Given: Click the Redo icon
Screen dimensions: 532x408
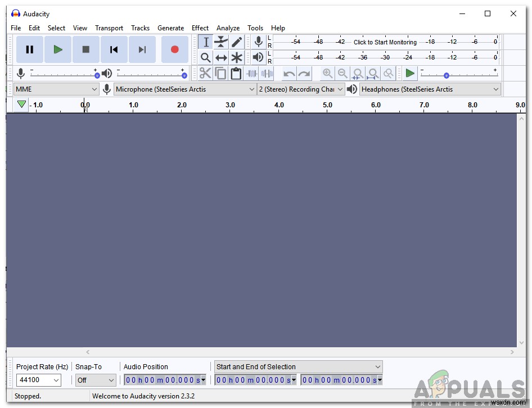Looking at the screenshot, I should coord(304,73).
